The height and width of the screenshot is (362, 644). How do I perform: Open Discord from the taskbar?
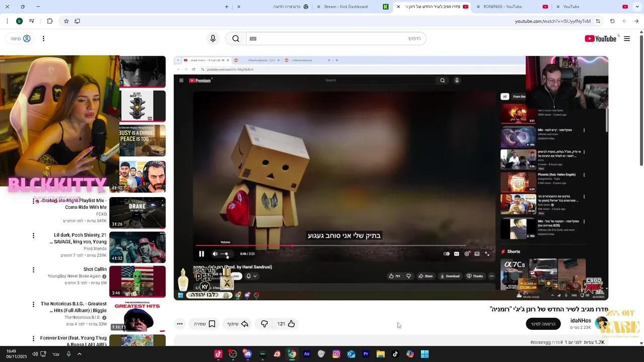(x=248, y=354)
